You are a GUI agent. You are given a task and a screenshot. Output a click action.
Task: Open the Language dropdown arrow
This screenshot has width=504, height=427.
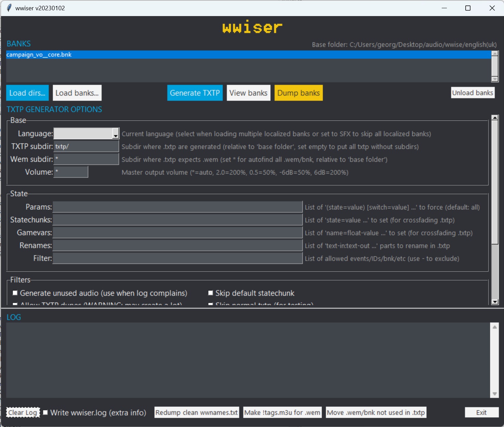pyautogui.click(x=116, y=134)
